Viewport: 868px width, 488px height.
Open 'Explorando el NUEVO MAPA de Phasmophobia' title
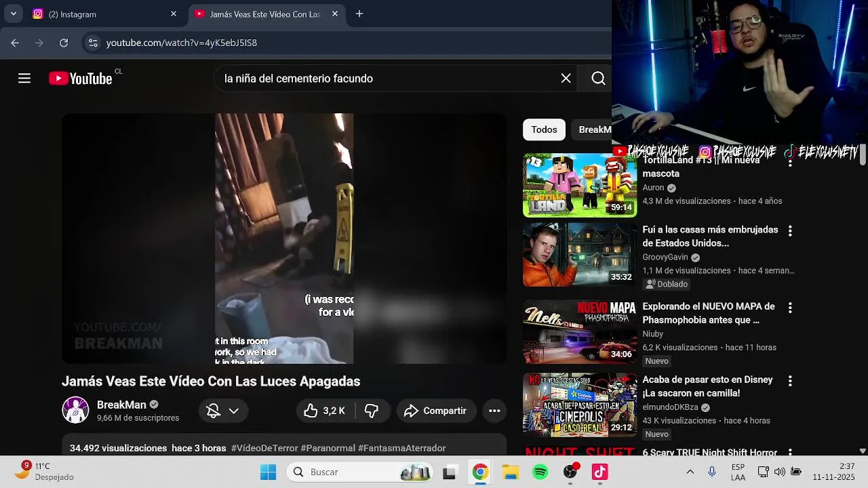pos(709,313)
